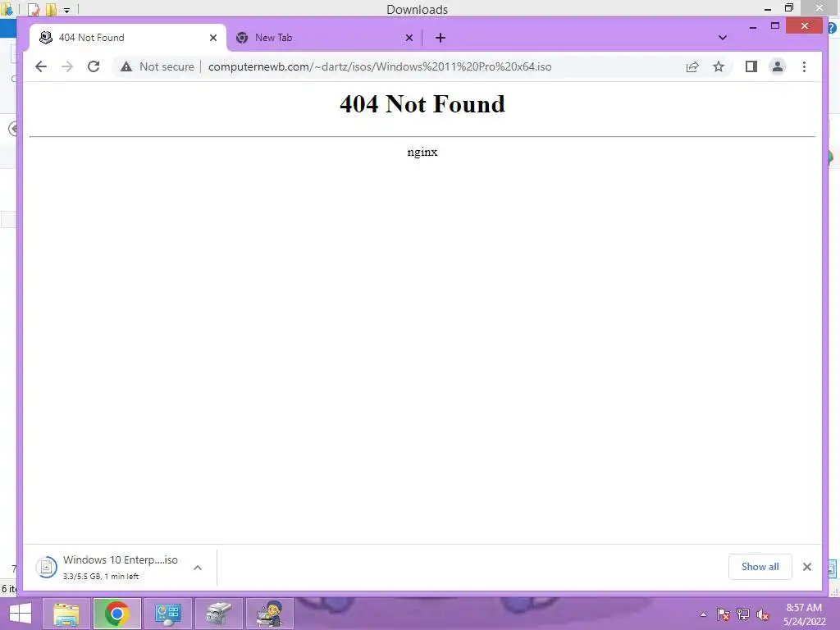Maximize the Chrome window
This screenshot has width=840, height=630.
(x=774, y=25)
